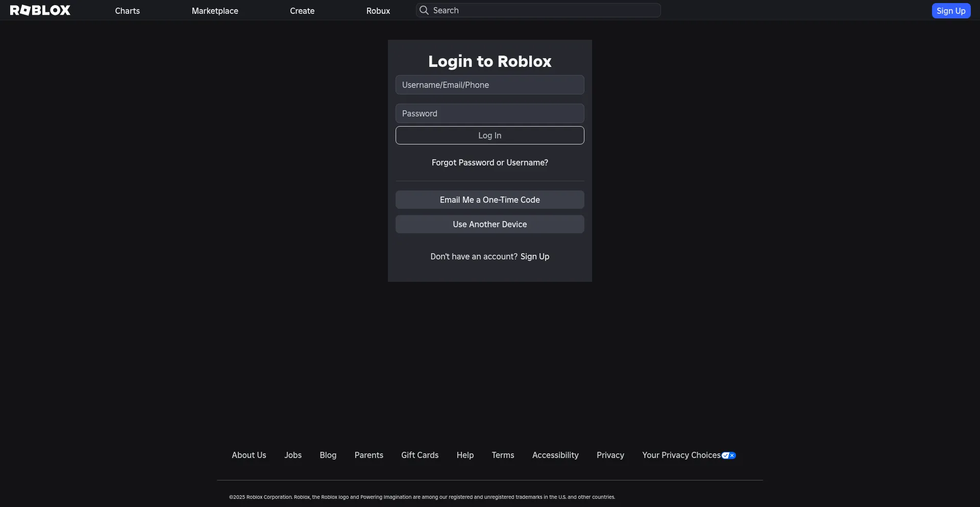This screenshot has height=507, width=980.
Task: Open the Robux page
Action: [x=378, y=11]
